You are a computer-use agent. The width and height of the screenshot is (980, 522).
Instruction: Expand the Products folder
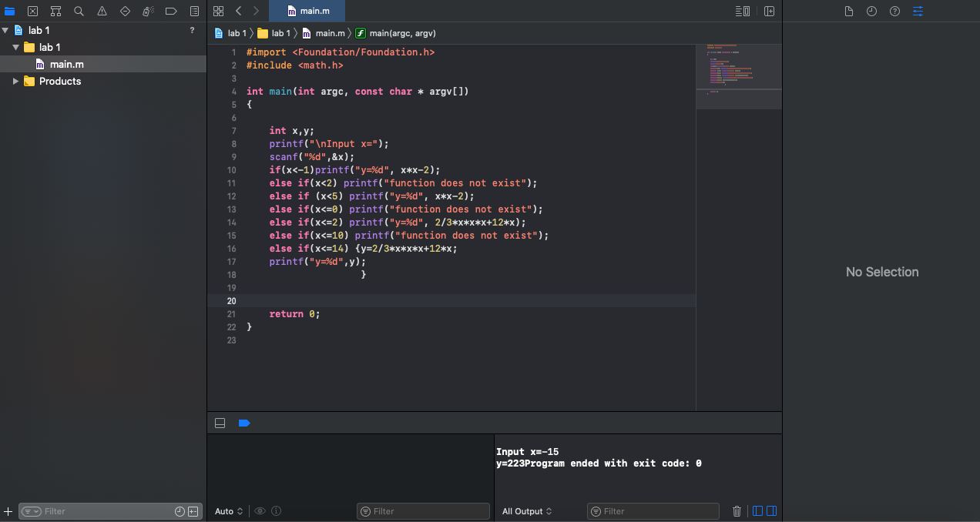(15, 81)
